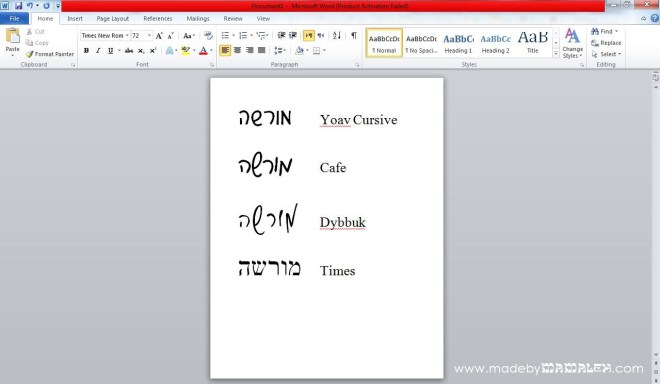This screenshot has height=384, width=660.
Task: Click the Change Styles button
Action: click(572, 43)
